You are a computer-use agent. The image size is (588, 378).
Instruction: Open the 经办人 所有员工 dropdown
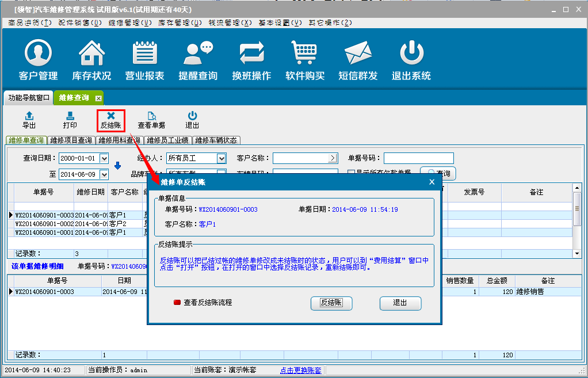point(221,158)
